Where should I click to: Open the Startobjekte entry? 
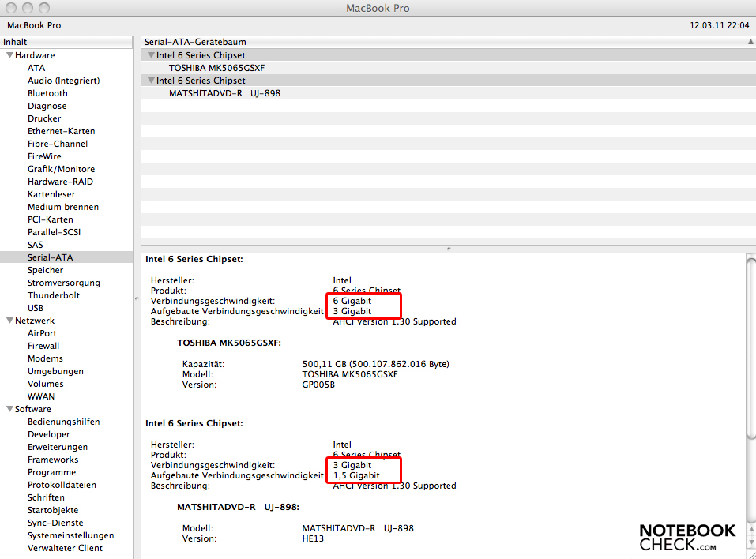click(x=53, y=510)
